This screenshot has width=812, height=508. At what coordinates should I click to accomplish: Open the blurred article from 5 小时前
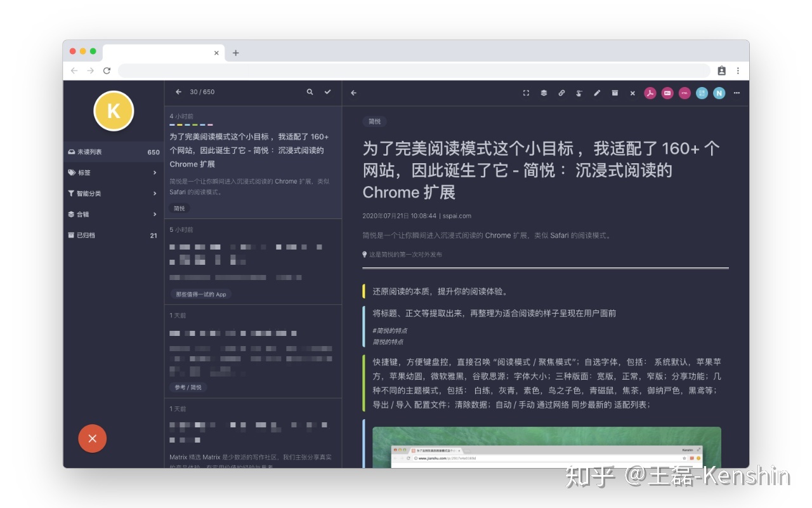pyautogui.click(x=253, y=262)
